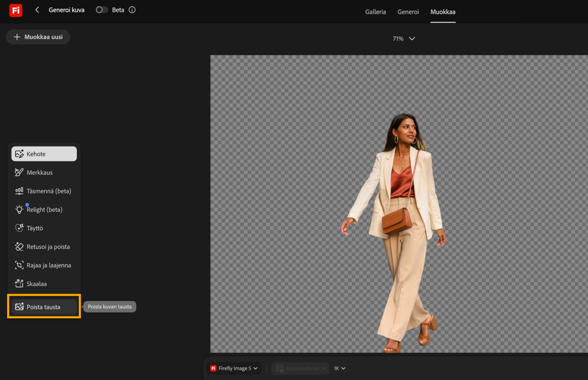
Task: Open the 71% zoom level dropdown
Action: pyautogui.click(x=404, y=39)
